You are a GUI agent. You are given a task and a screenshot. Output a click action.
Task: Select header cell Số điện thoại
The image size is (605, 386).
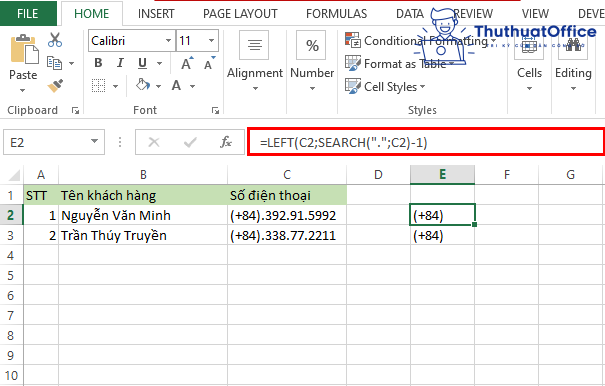click(x=287, y=195)
